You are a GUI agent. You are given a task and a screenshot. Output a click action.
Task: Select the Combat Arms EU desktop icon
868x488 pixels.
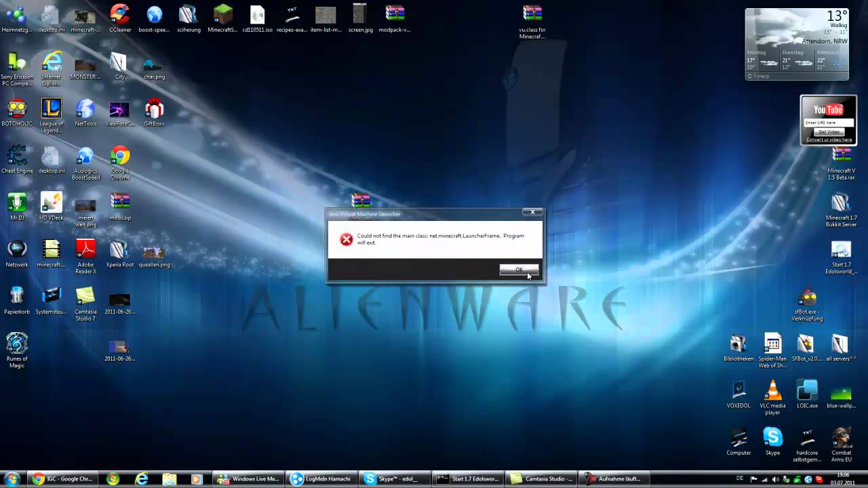(x=842, y=445)
